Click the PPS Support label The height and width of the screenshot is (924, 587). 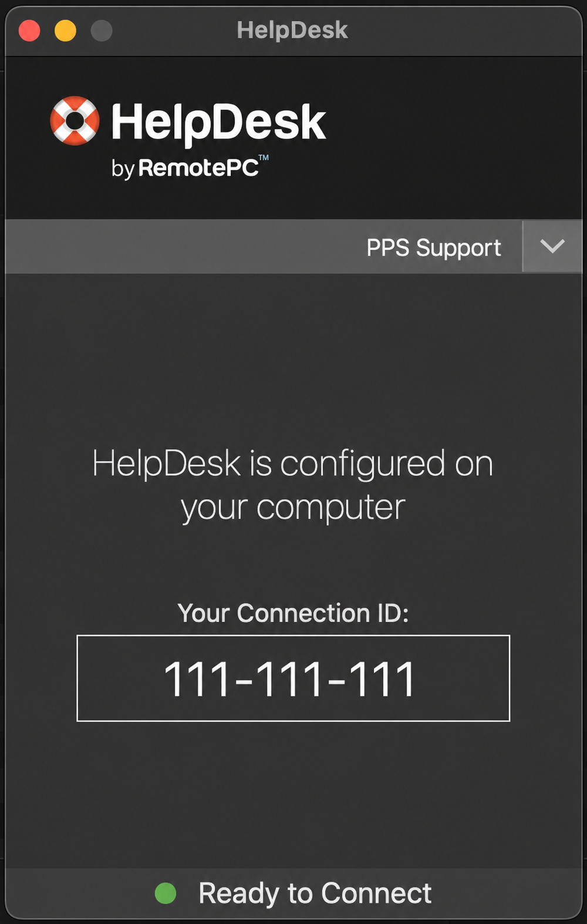(434, 248)
